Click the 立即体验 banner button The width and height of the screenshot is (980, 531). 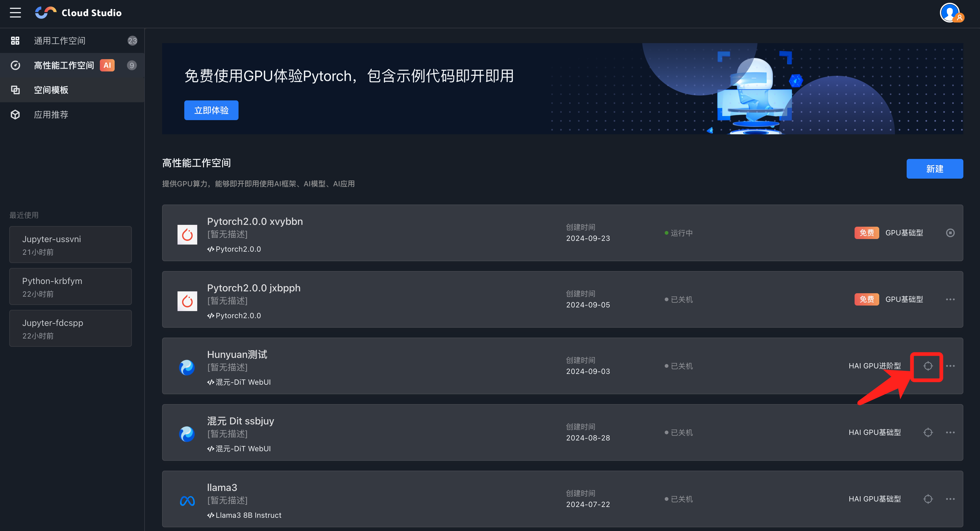(211, 110)
